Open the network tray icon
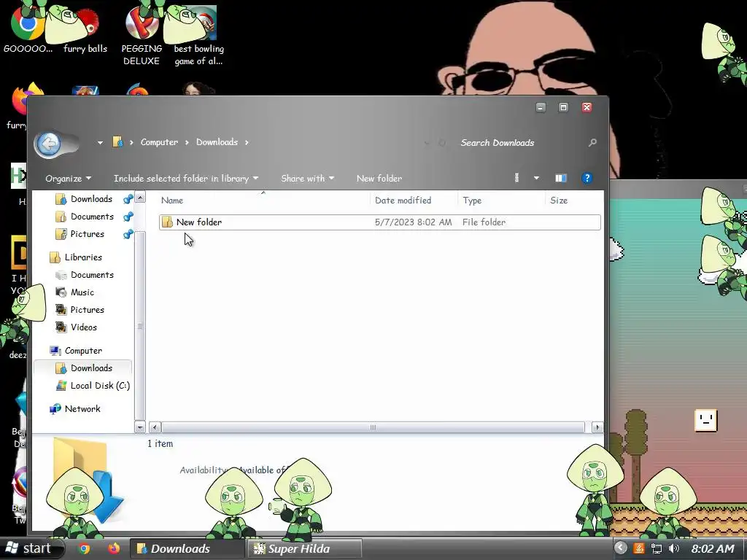The height and width of the screenshot is (560, 747). (657, 548)
